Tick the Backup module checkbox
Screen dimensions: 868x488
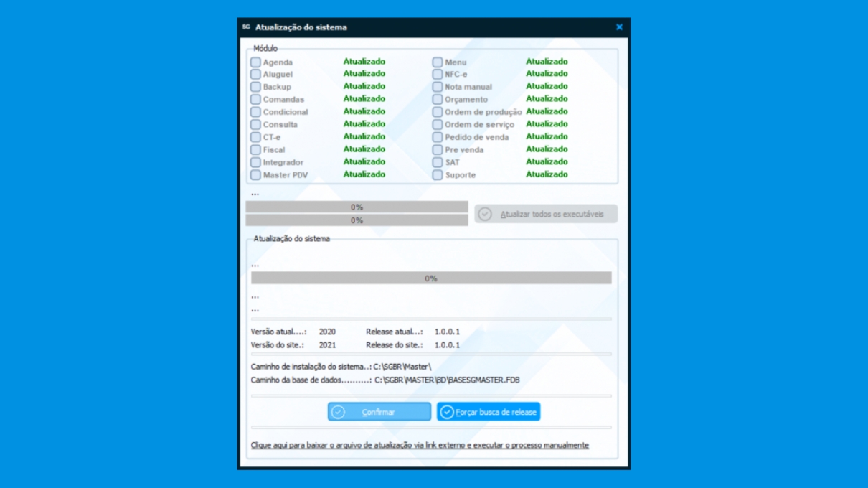(x=255, y=87)
